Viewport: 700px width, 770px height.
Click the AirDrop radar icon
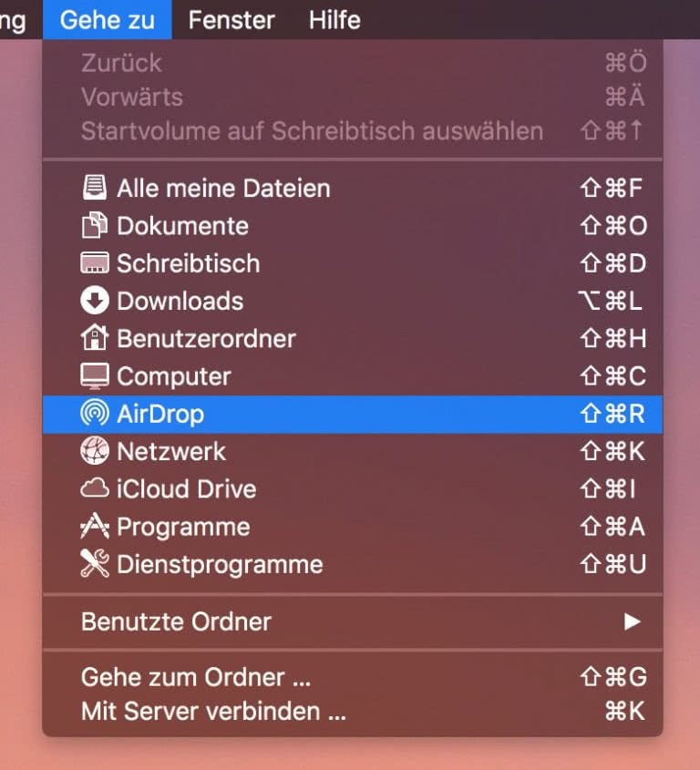point(94,414)
